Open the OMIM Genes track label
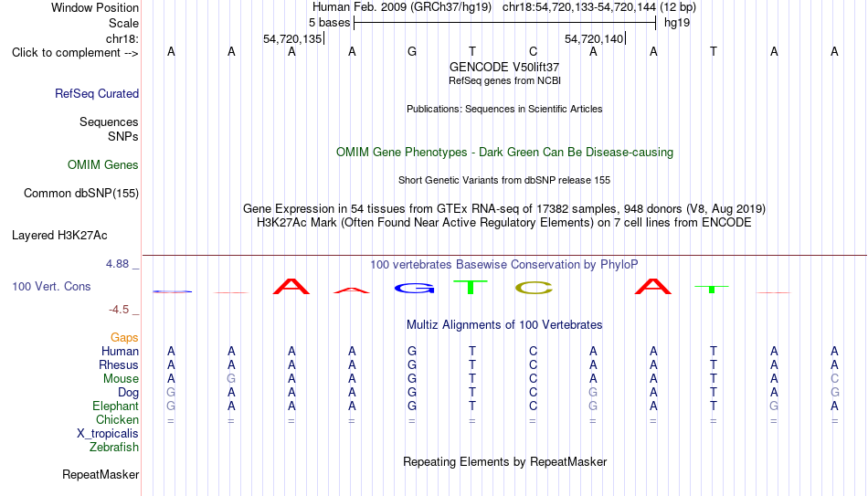868x496 pixels. (x=103, y=165)
